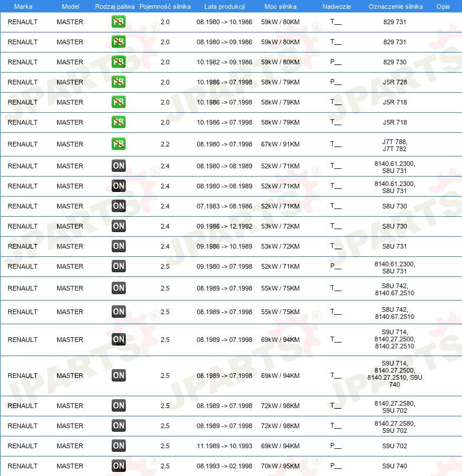
Task: Click the Lata produkcji column header
Action: click(225, 6)
